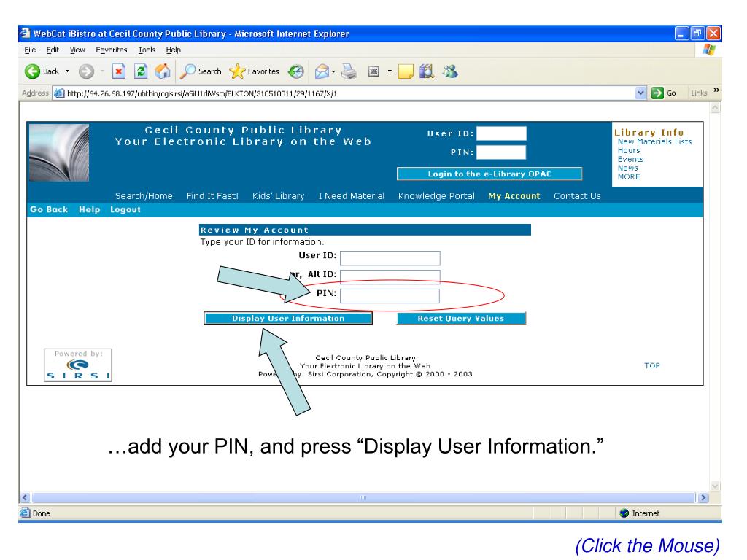Click the Home icon in toolbar
This screenshot has width=747, height=560.
[x=163, y=71]
